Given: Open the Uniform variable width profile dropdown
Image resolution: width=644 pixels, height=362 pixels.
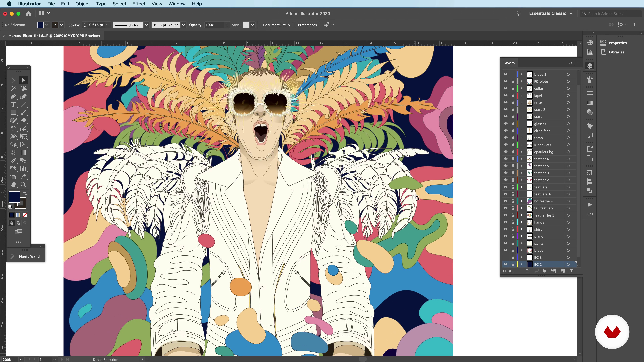Looking at the screenshot, I should pyautogui.click(x=147, y=25).
